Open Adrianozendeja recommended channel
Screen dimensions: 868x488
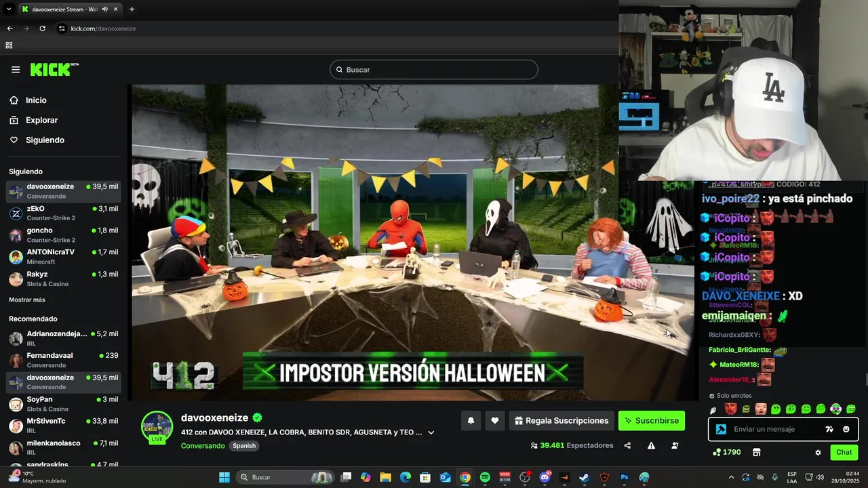pos(64,338)
